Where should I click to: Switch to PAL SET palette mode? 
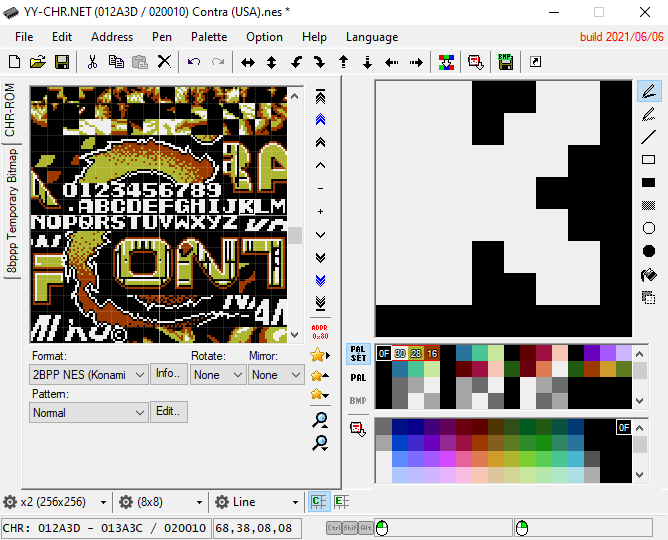tap(358, 354)
